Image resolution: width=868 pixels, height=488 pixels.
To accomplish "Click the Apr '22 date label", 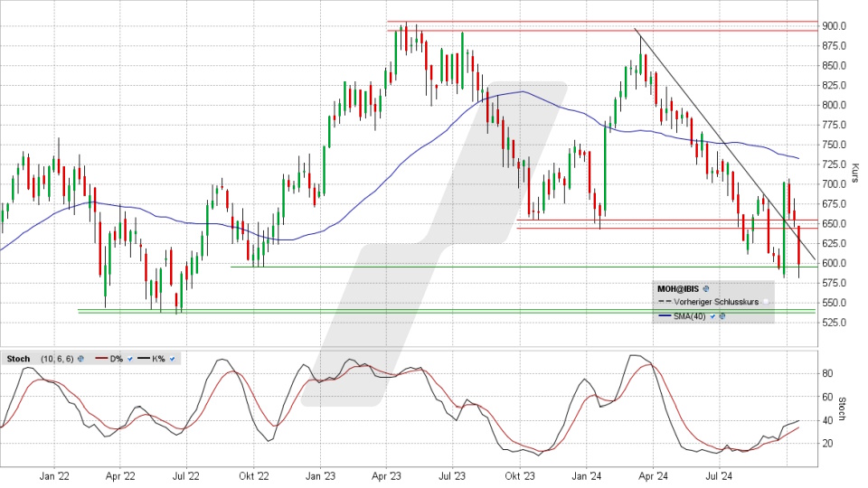I will (120, 476).
